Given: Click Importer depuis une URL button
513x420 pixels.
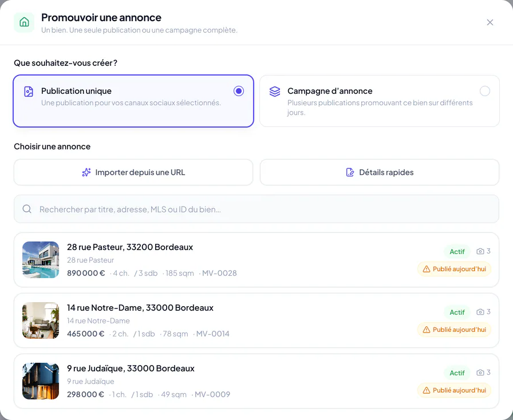Looking at the screenshot, I should point(133,172).
